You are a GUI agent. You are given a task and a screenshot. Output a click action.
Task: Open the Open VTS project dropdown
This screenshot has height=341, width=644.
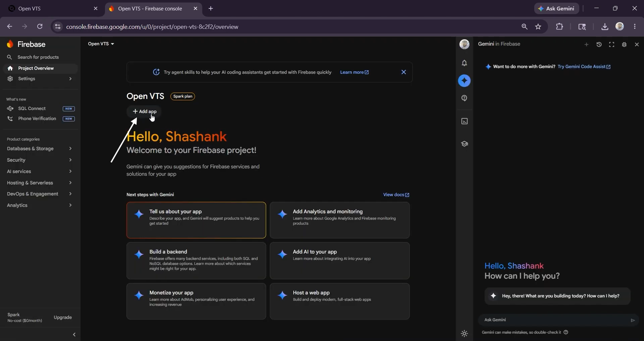pos(101,44)
